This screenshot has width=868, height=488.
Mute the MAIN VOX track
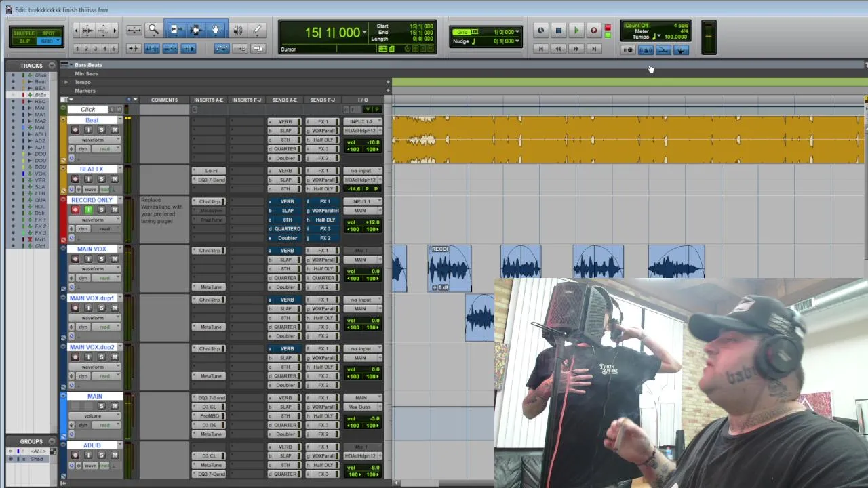(115, 259)
